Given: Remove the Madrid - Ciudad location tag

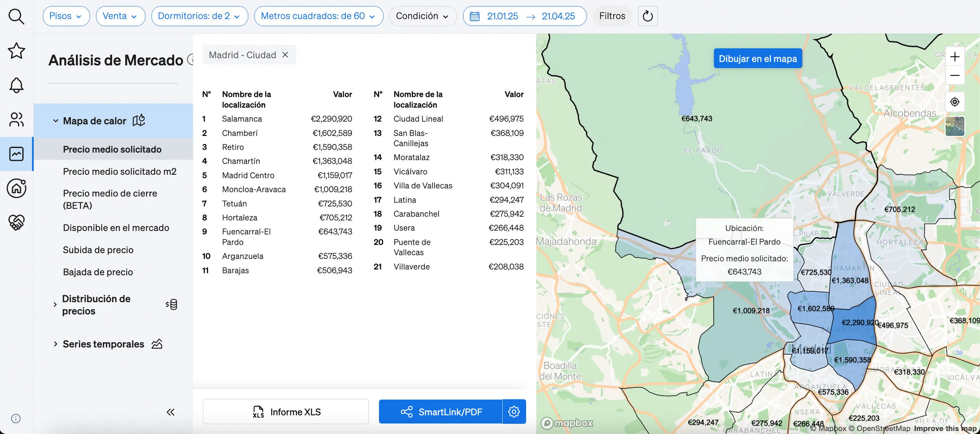Looking at the screenshot, I should pos(285,55).
